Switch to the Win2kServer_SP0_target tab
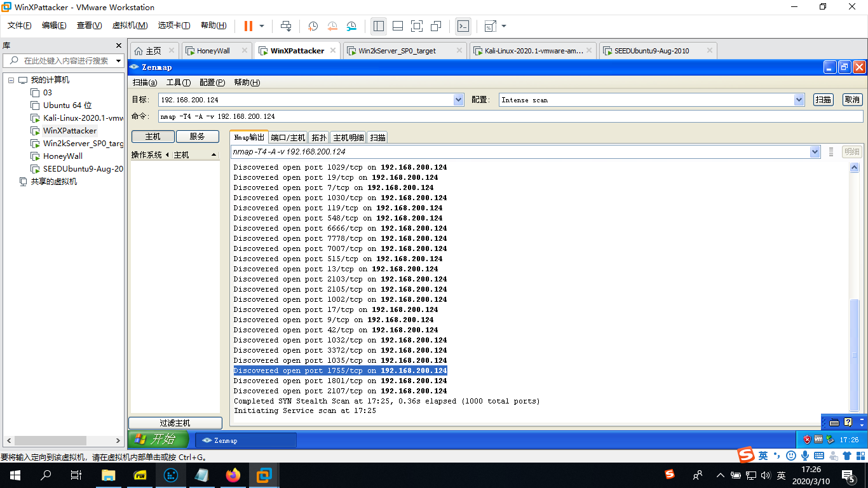This screenshot has height=488, width=868. point(397,51)
